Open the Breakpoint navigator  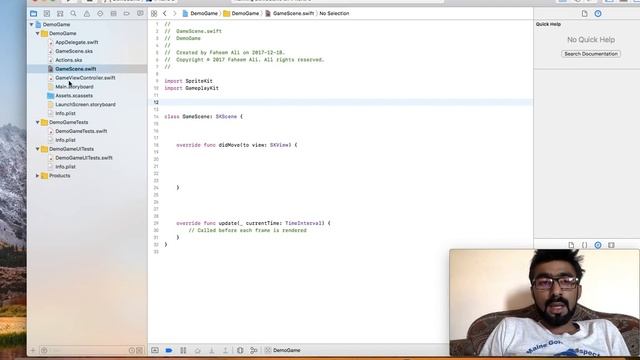[127, 13]
